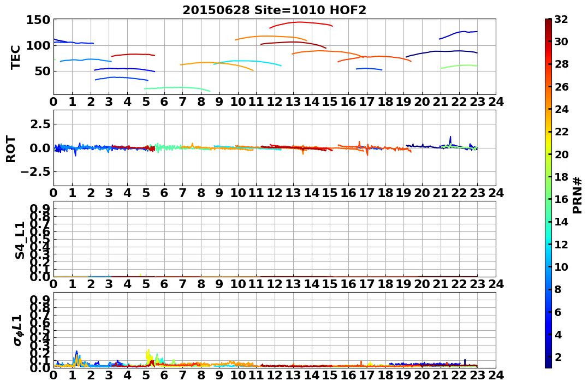Click colorbar tick label '24'

pos(561,109)
